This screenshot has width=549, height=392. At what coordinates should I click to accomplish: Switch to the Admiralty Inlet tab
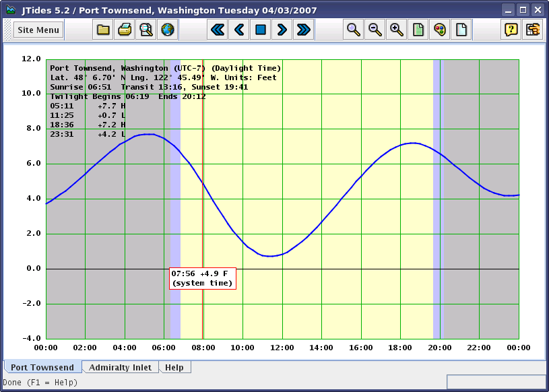[x=120, y=367]
